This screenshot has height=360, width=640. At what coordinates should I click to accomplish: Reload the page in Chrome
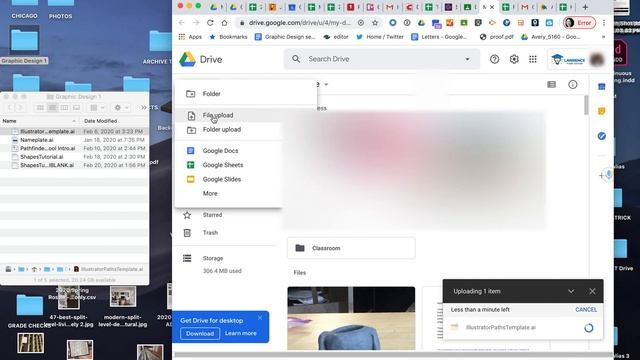click(210, 23)
